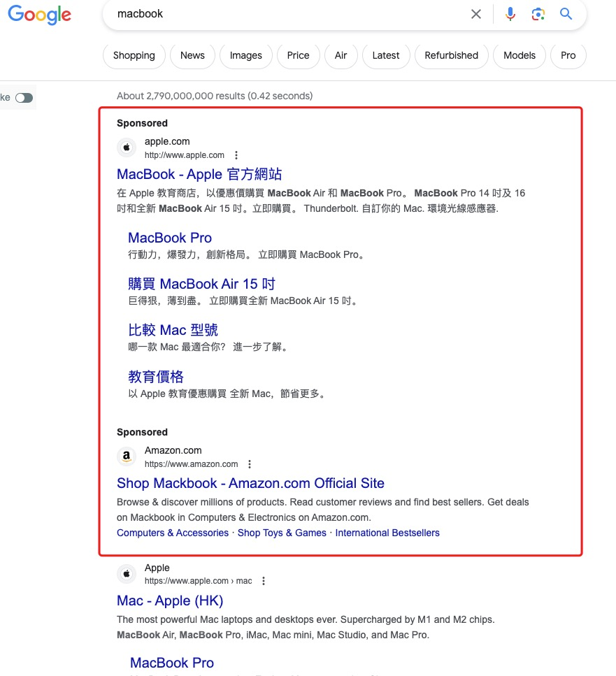Screen dimensions: 616x676
Task: Open three-dot menu beside apple.com › mac
Action: click(264, 581)
